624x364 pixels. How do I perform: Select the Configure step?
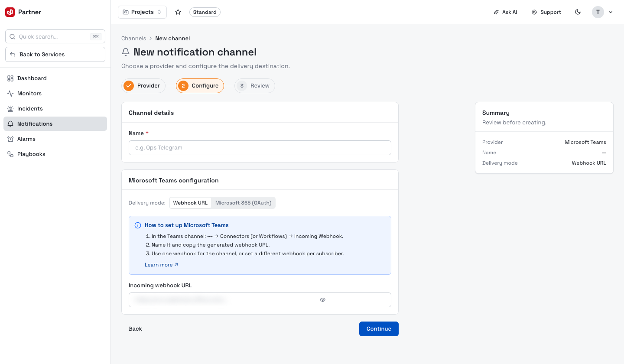(x=200, y=86)
